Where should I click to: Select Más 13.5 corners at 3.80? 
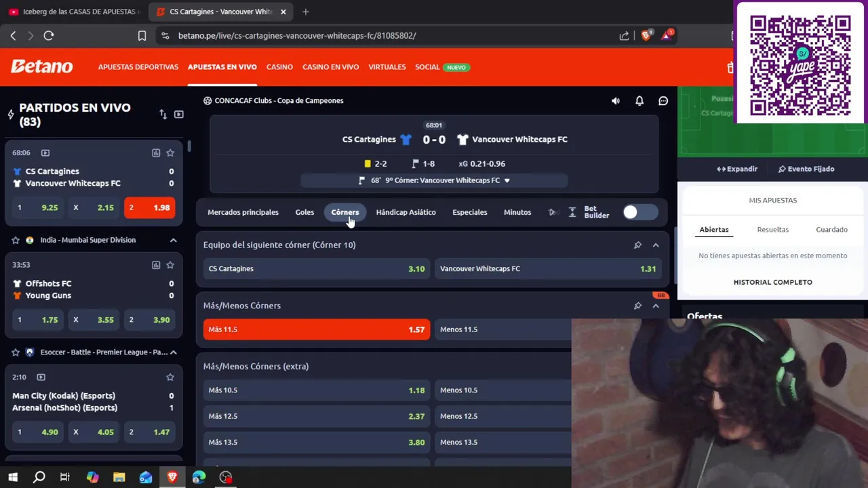tap(317, 442)
